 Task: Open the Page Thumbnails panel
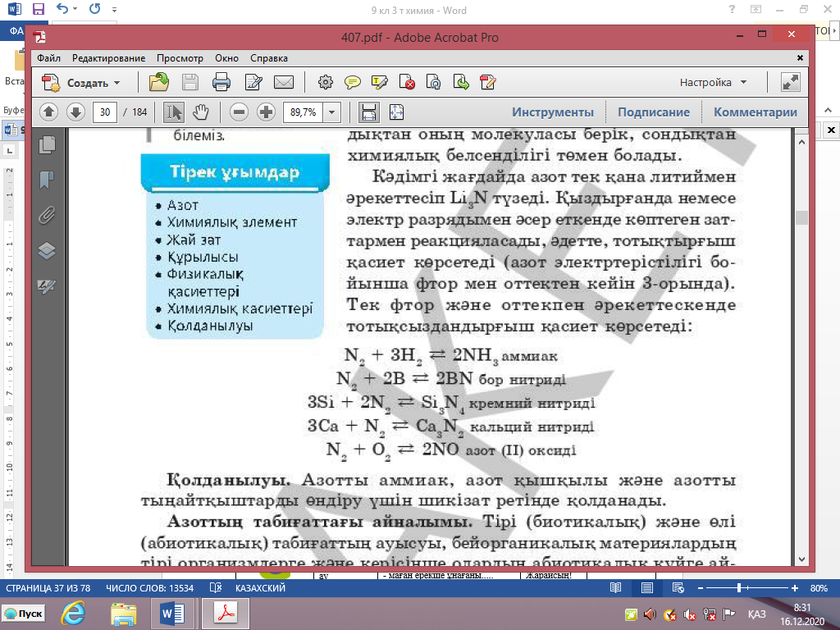(x=47, y=144)
